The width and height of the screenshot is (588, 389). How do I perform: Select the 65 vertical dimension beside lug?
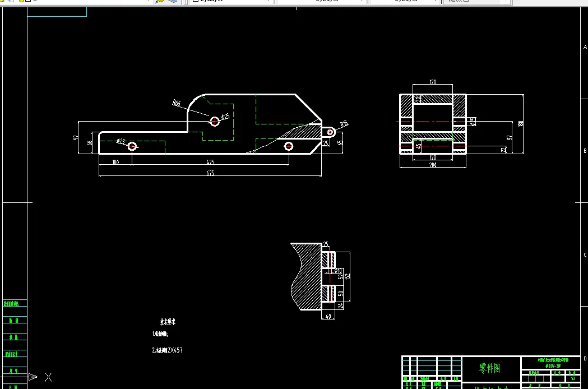[x=340, y=142]
